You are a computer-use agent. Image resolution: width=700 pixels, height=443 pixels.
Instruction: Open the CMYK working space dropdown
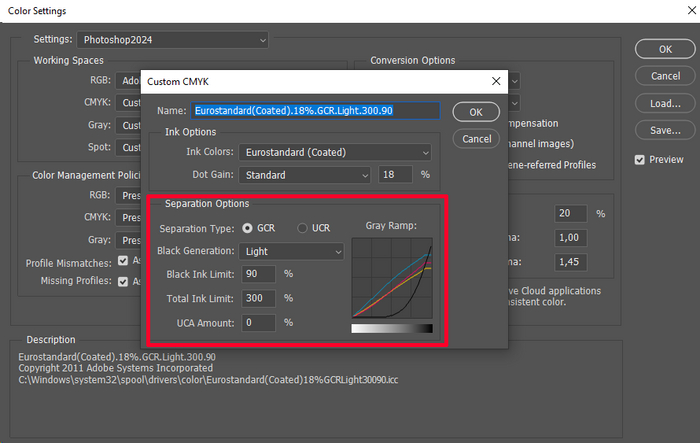pos(128,103)
